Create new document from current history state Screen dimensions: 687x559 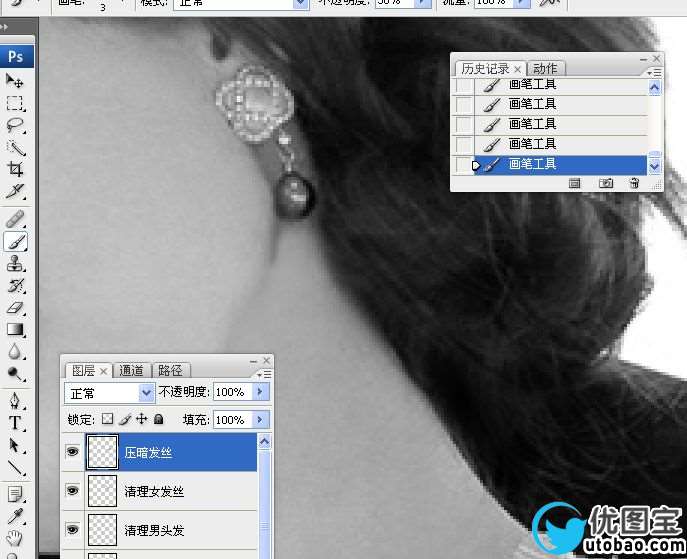(x=574, y=183)
